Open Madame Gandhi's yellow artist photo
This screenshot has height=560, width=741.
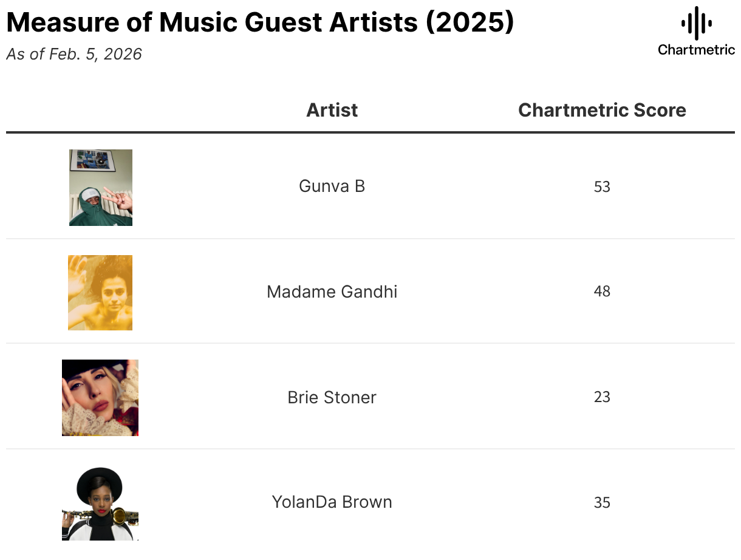coord(100,293)
